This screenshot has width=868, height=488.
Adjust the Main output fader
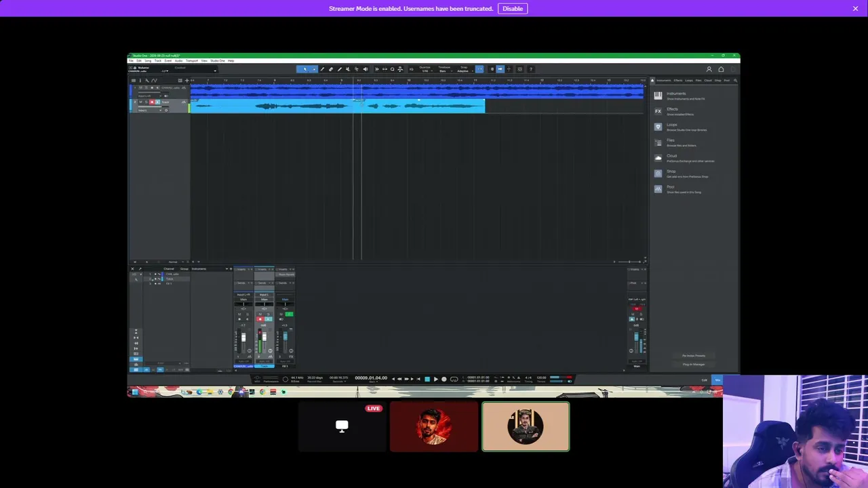636,337
